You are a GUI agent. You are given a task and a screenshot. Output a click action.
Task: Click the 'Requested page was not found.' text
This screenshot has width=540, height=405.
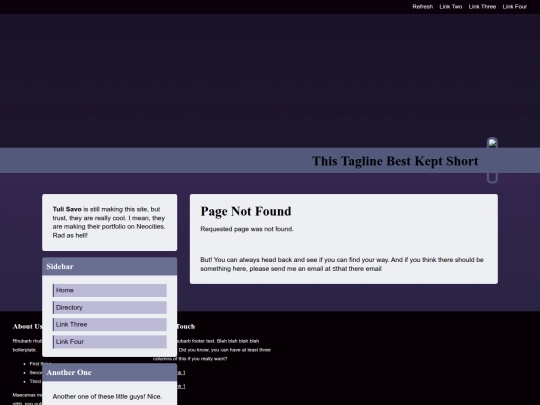(247, 229)
